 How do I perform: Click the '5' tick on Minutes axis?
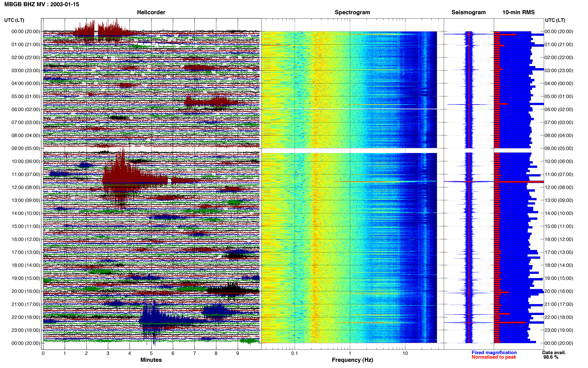coord(151,353)
